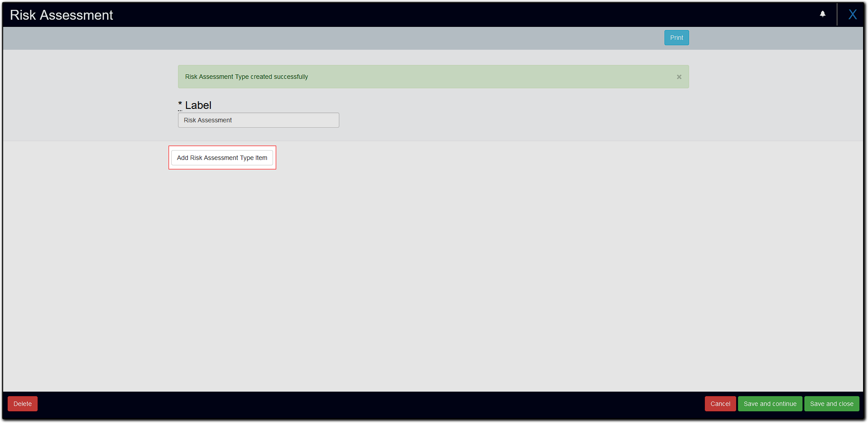This screenshot has height=423, width=868.
Task: Click the 'Risk Assessment' dialog title
Action: tap(61, 15)
